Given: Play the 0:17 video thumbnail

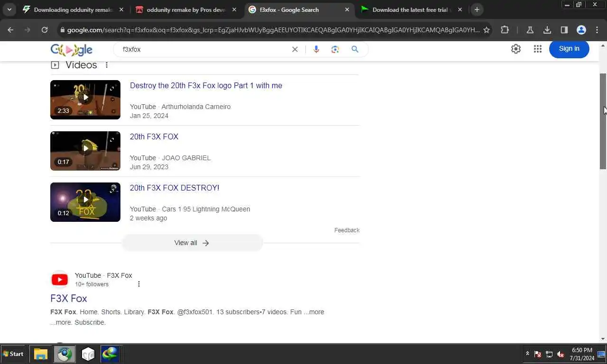Looking at the screenshot, I should [85, 151].
